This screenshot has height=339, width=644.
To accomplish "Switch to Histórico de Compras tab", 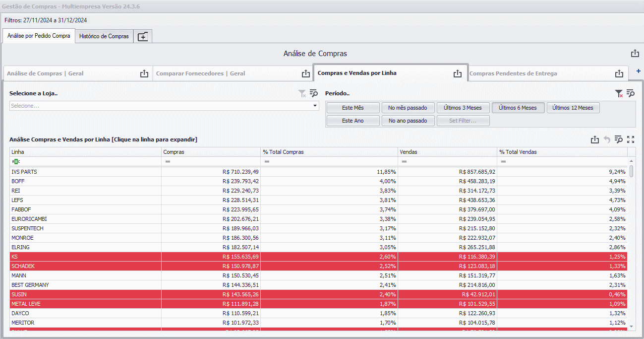I will click(104, 36).
